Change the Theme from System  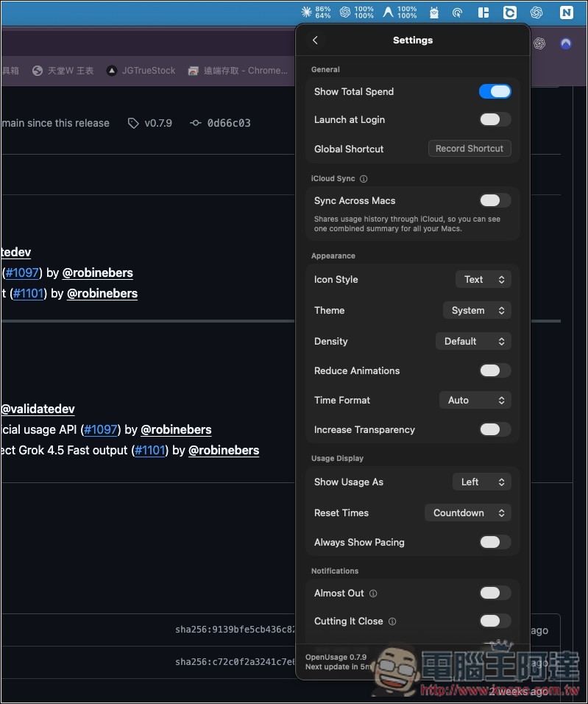tap(477, 310)
